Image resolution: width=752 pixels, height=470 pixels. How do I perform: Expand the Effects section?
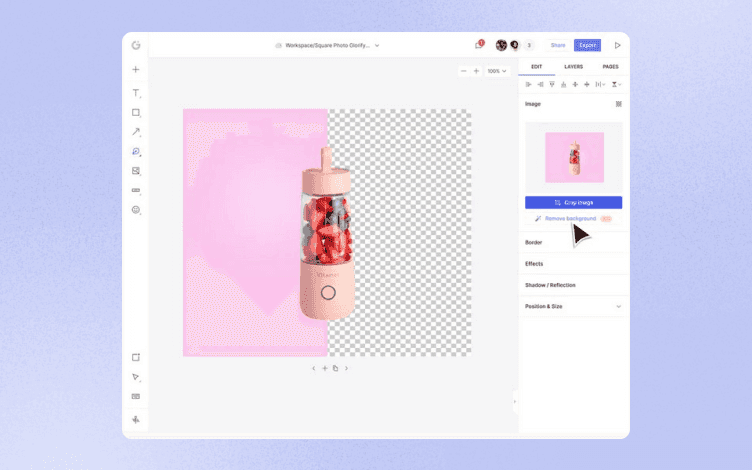574,264
